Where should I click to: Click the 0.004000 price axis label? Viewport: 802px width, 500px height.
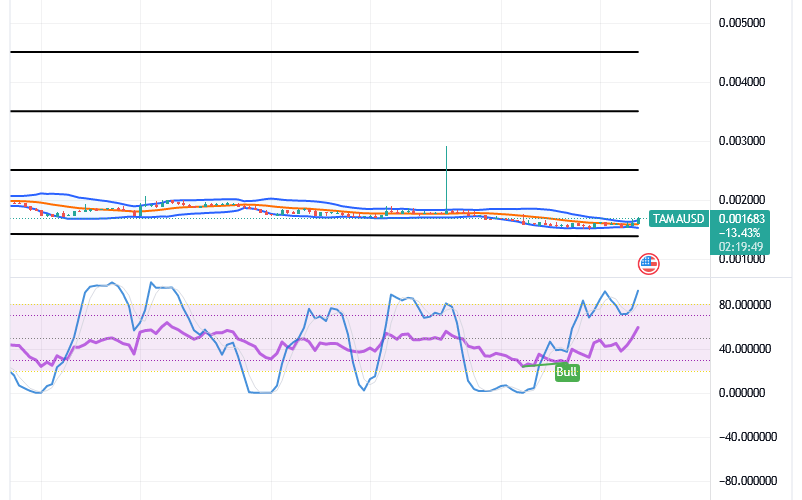(x=742, y=82)
